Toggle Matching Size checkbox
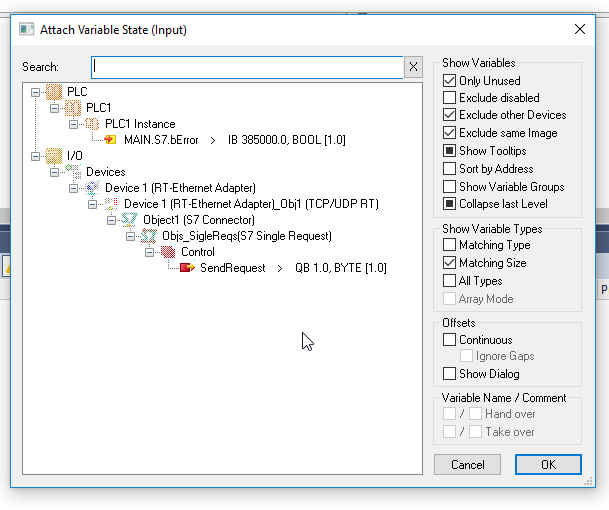The image size is (609, 510). coord(449,263)
